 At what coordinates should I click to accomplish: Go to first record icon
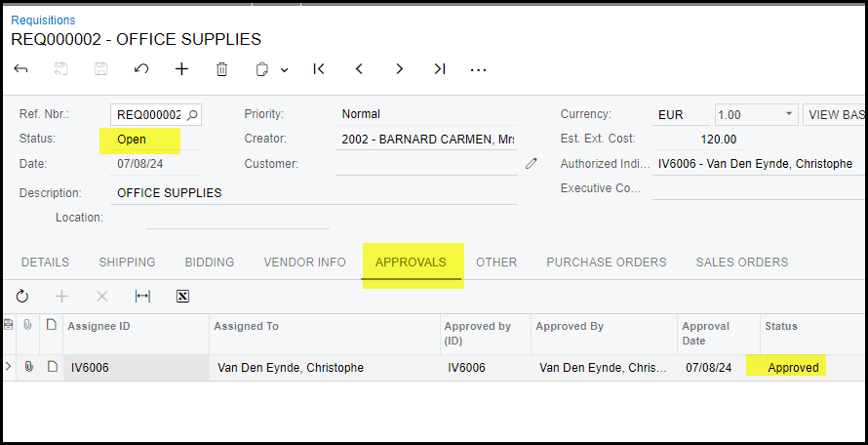click(318, 69)
